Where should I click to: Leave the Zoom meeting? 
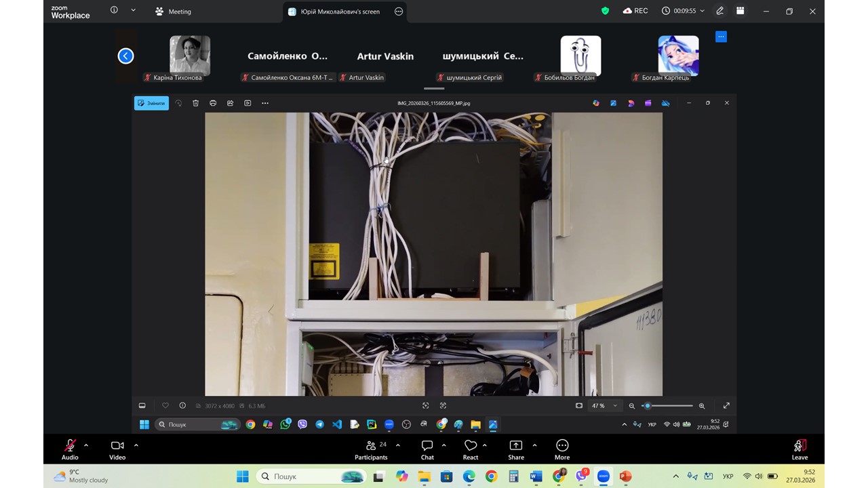800,446
